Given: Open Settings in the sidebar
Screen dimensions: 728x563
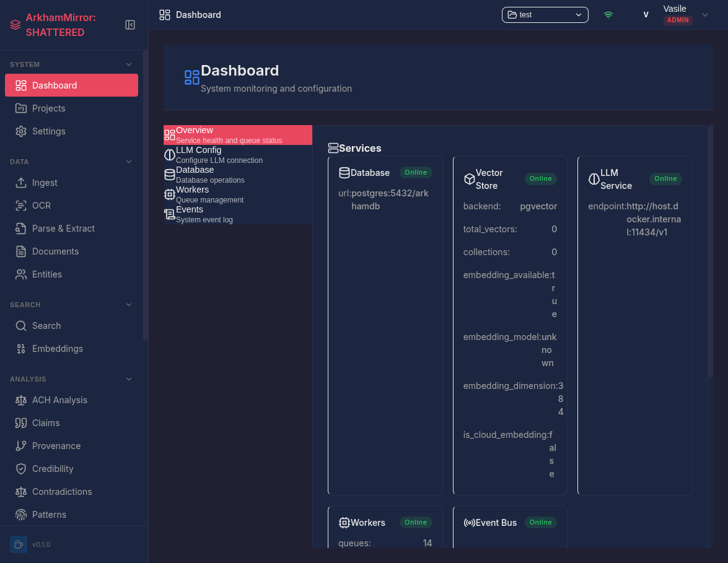Looking at the screenshot, I should (71, 131).
